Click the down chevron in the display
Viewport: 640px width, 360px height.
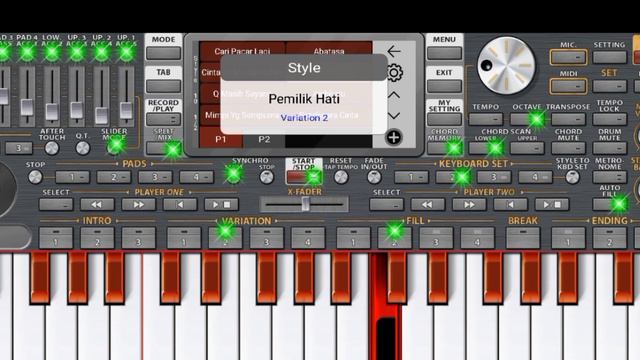coord(394,116)
